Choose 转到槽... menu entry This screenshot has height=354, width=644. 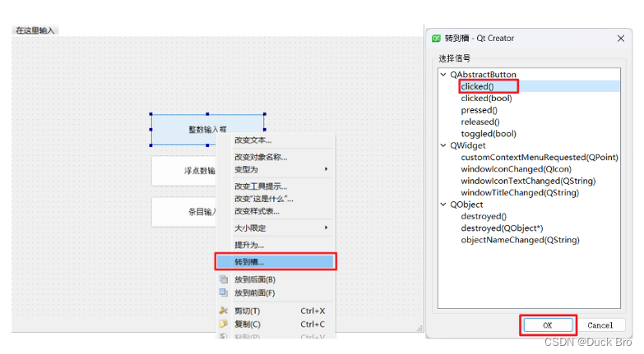[x=276, y=262]
